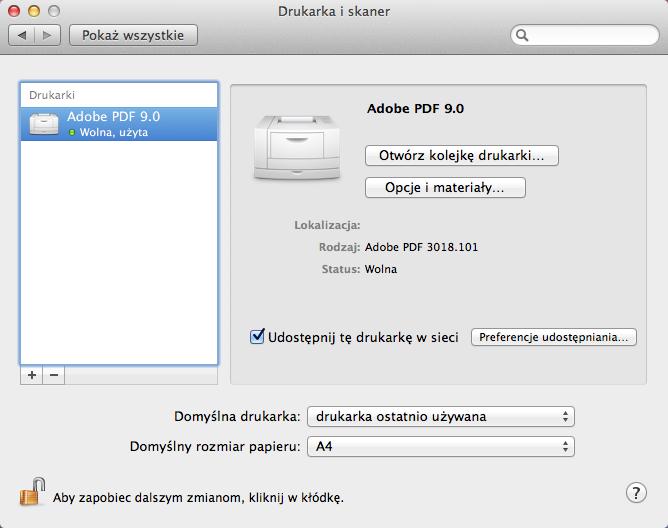Go back with the left arrow button
668x528 pixels.
click(x=22, y=35)
